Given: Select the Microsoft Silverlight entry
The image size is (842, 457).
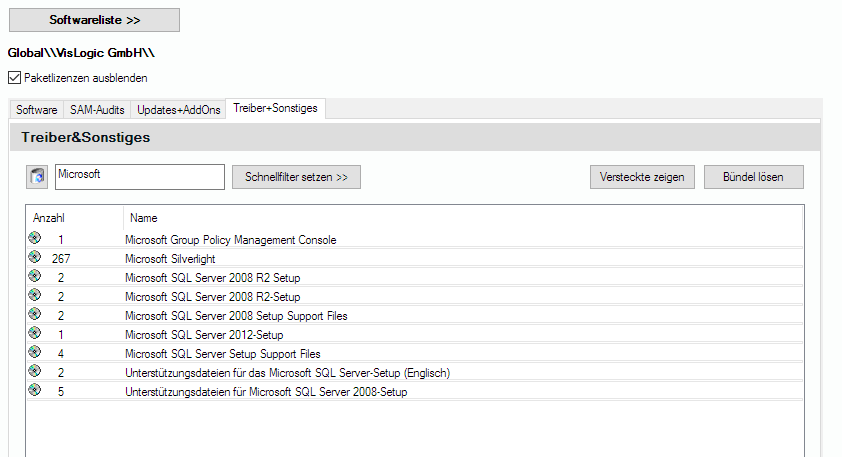Looking at the screenshot, I should [170, 259].
